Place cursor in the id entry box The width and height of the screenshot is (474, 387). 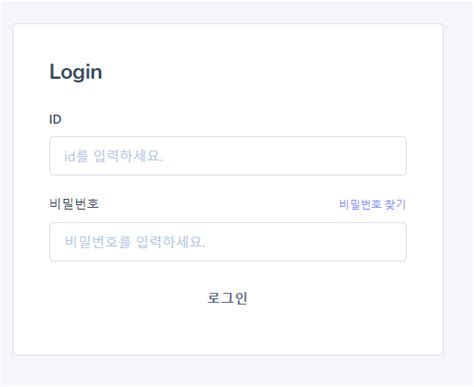[228, 156]
